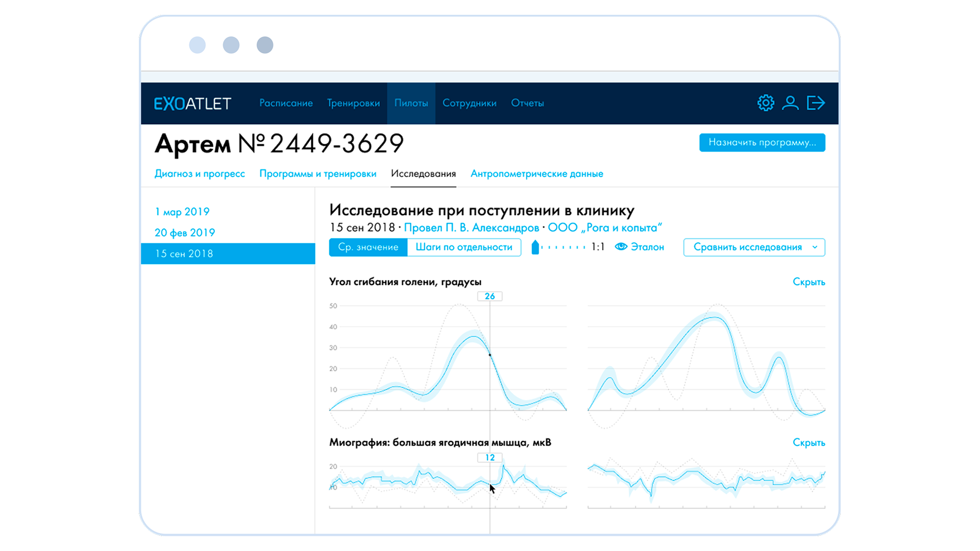Click the 12 value marker on myography chart

[489, 458]
